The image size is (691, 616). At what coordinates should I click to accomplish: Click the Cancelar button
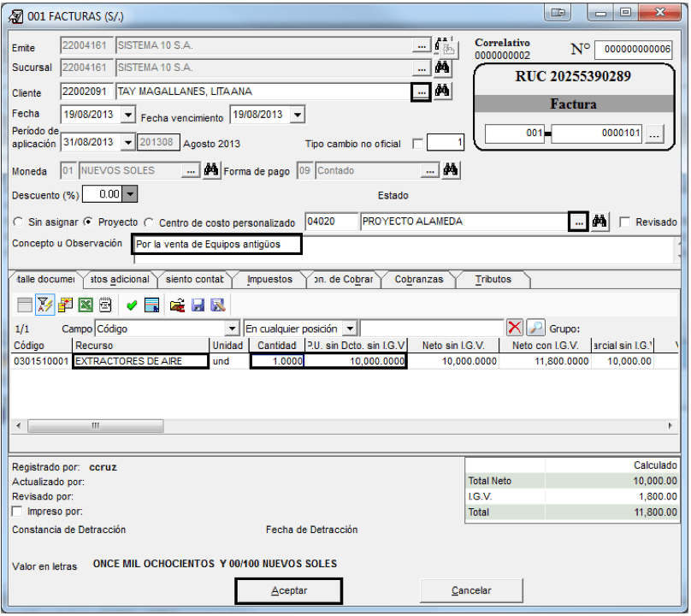(x=471, y=592)
